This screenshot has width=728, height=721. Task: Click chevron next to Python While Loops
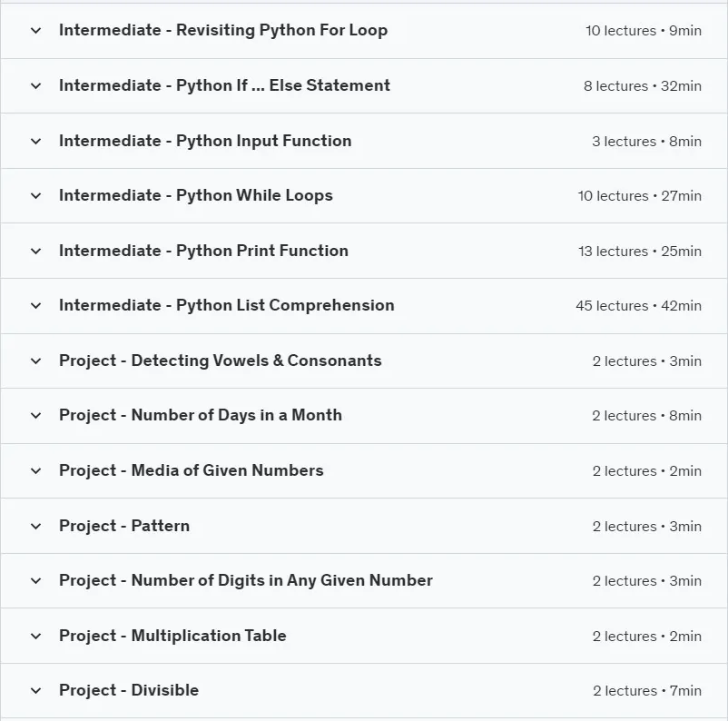[x=35, y=196]
